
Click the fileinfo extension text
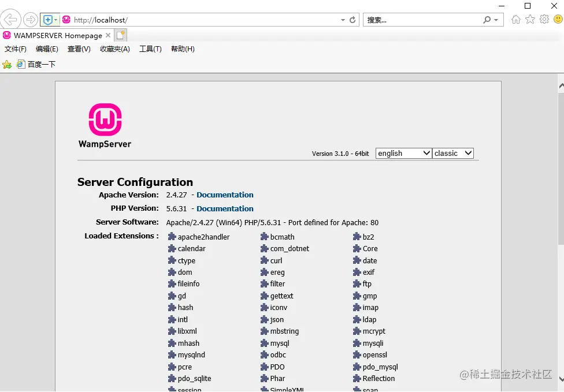(188, 284)
